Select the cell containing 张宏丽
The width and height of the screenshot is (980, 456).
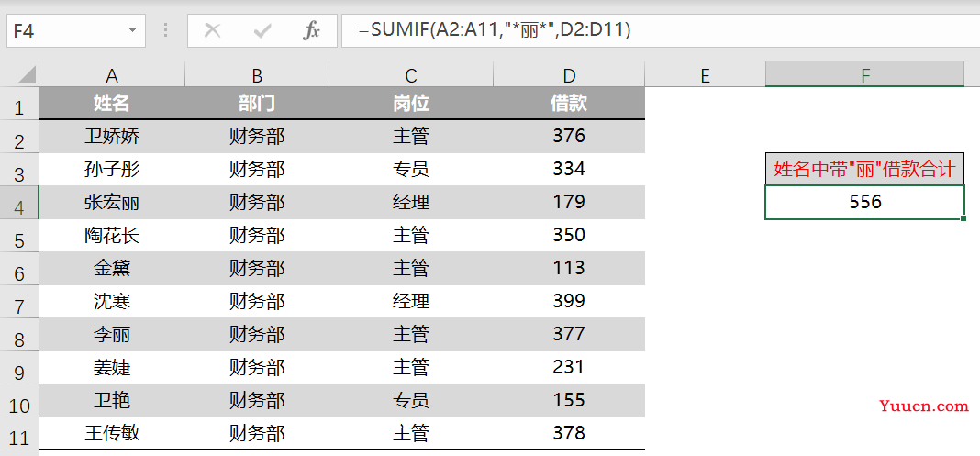[x=112, y=202]
